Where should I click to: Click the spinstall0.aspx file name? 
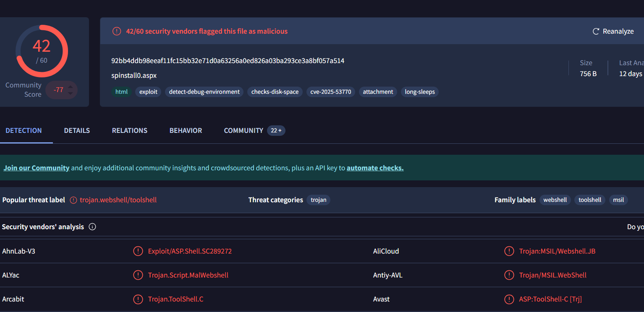pyautogui.click(x=134, y=76)
